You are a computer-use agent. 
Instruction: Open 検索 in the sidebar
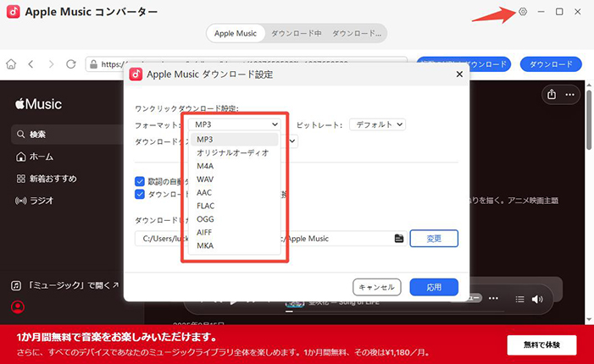tap(68, 135)
